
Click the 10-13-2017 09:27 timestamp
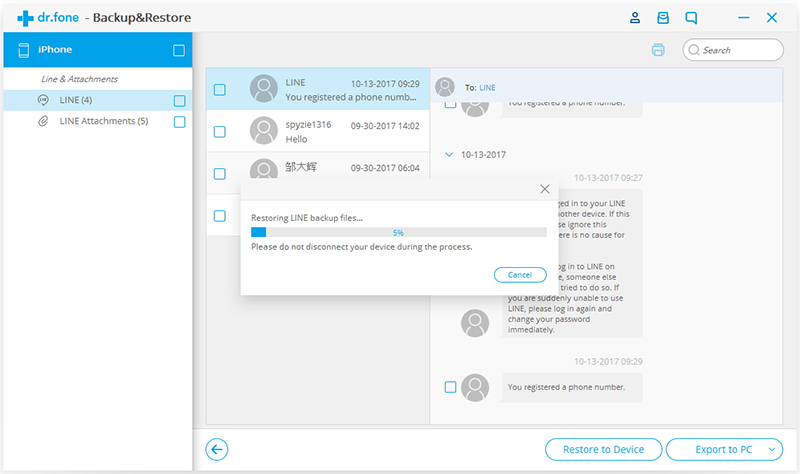coord(608,178)
